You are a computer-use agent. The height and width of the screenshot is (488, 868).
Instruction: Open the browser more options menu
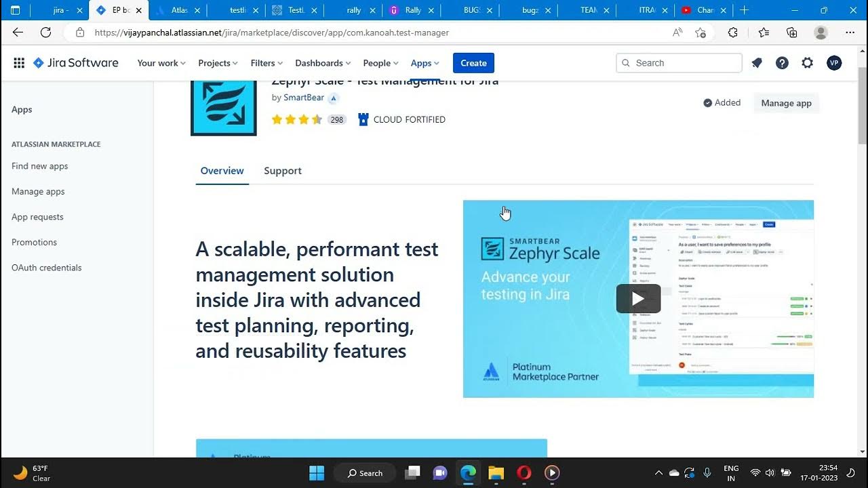click(850, 33)
